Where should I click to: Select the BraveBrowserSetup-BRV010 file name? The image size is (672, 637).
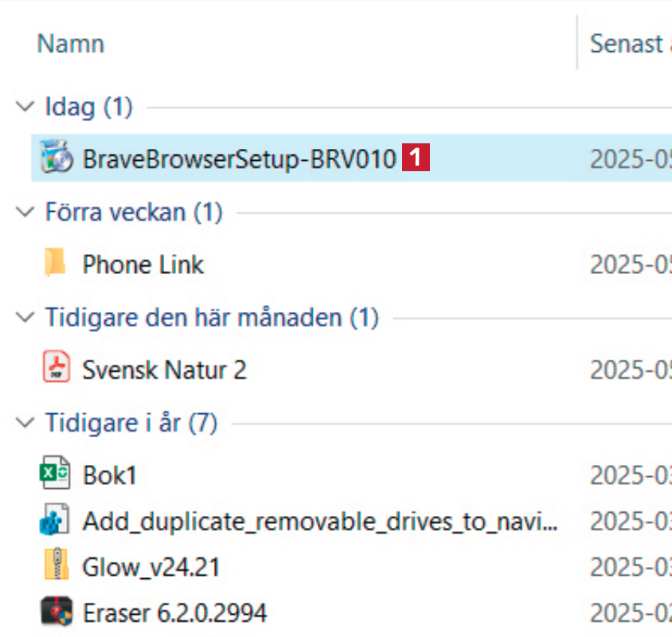click(239, 158)
